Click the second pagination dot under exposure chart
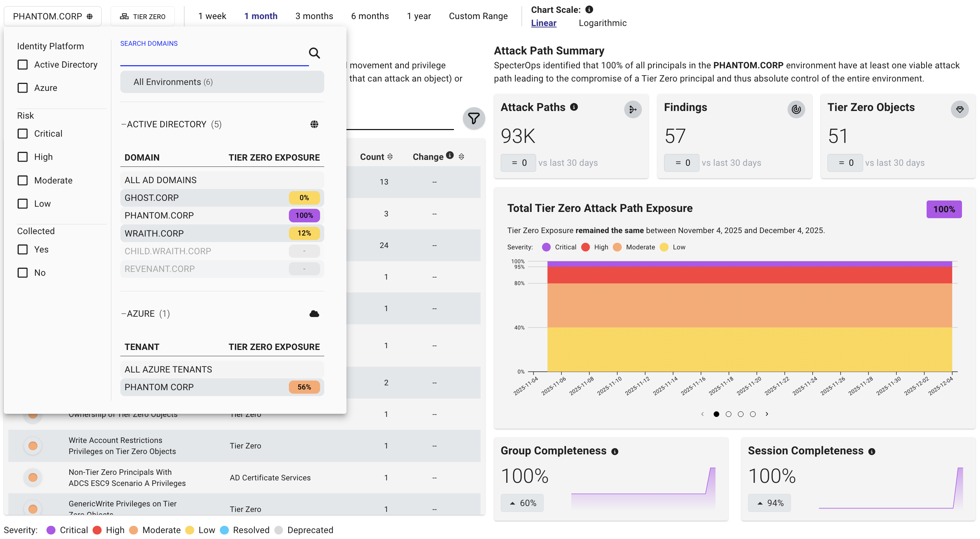 click(729, 414)
